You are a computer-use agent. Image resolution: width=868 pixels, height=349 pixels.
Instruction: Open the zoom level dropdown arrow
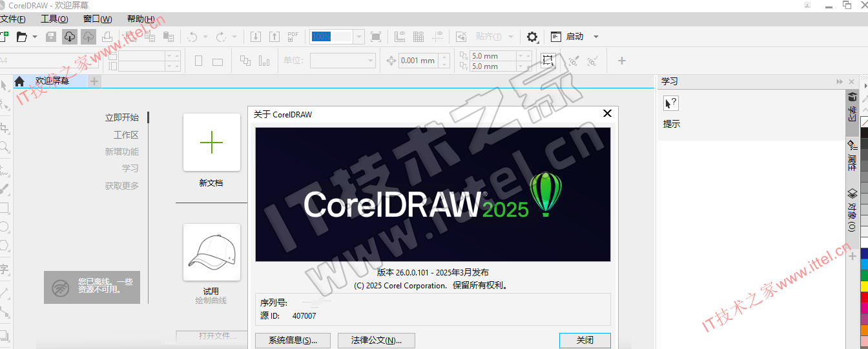[x=358, y=37]
